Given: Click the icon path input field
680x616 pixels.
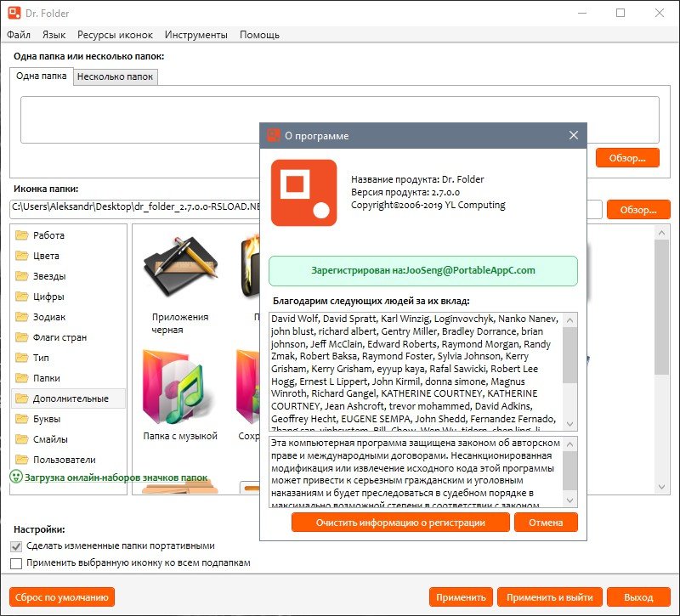Looking at the screenshot, I should click(x=305, y=209).
